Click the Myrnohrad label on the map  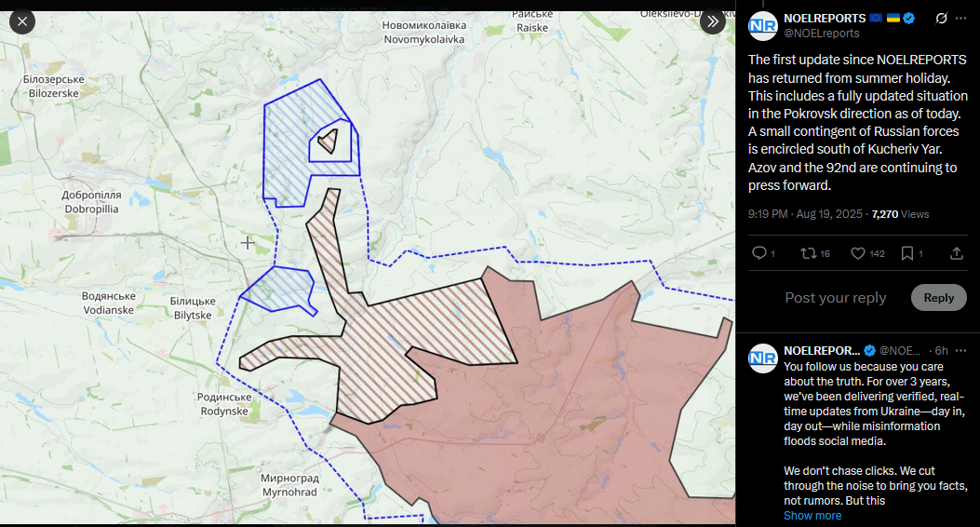289,485
